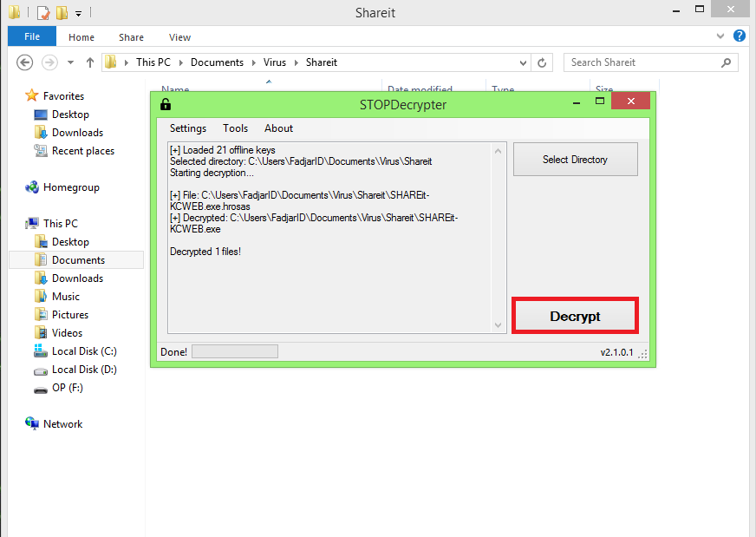756x537 pixels.
Task: Go up one folder level with Up arrow
Action: click(89, 62)
